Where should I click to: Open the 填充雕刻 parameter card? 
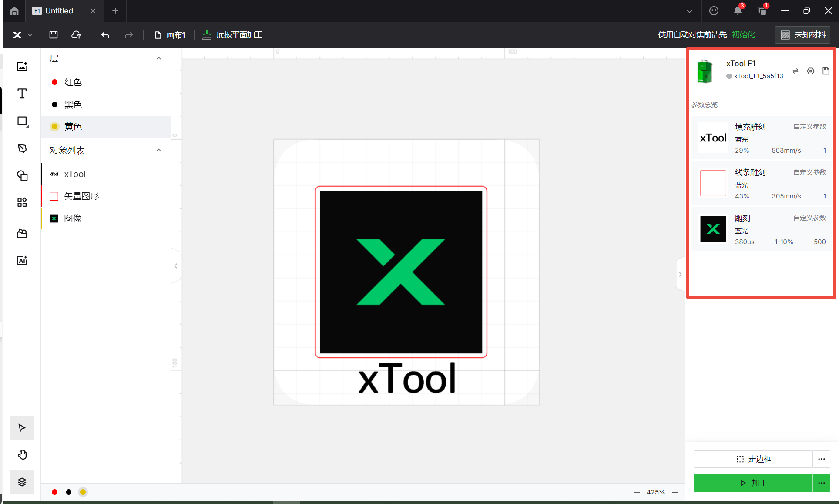click(762, 138)
